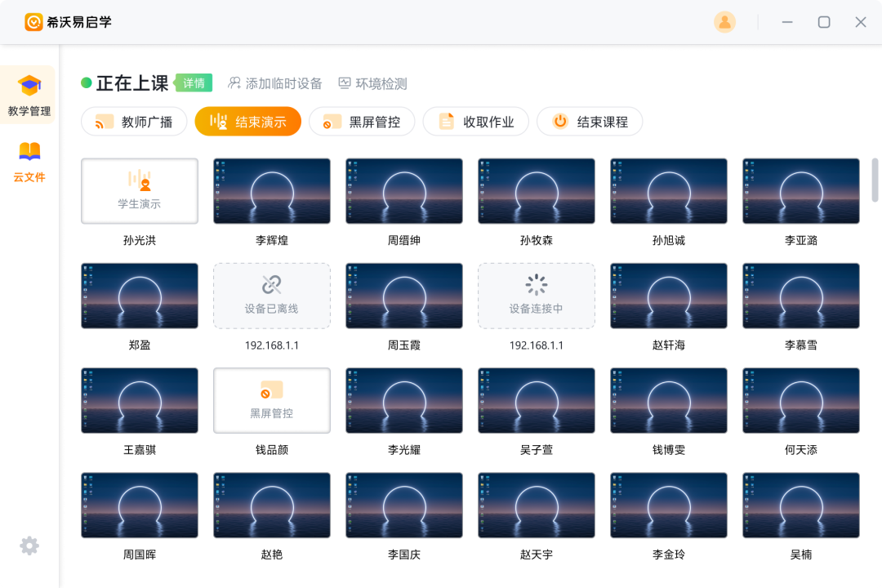882x588 pixels.
Task: Minimize the 希沃易启学 window
Action: (x=787, y=22)
